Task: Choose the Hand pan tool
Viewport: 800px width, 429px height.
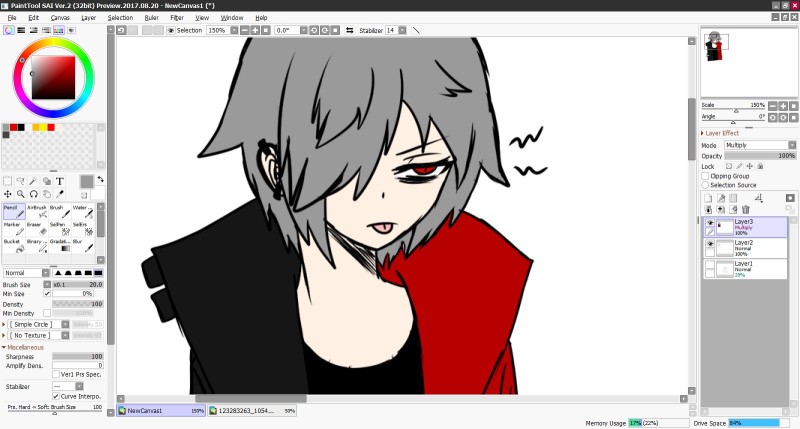Action: click(x=46, y=194)
